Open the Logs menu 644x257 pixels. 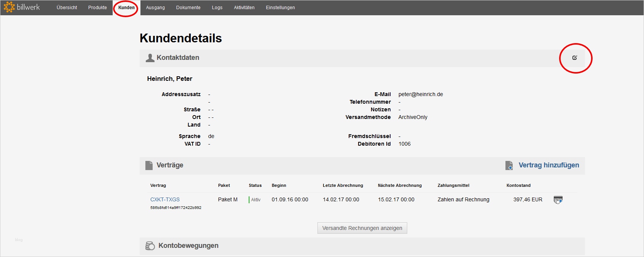[x=217, y=8]
